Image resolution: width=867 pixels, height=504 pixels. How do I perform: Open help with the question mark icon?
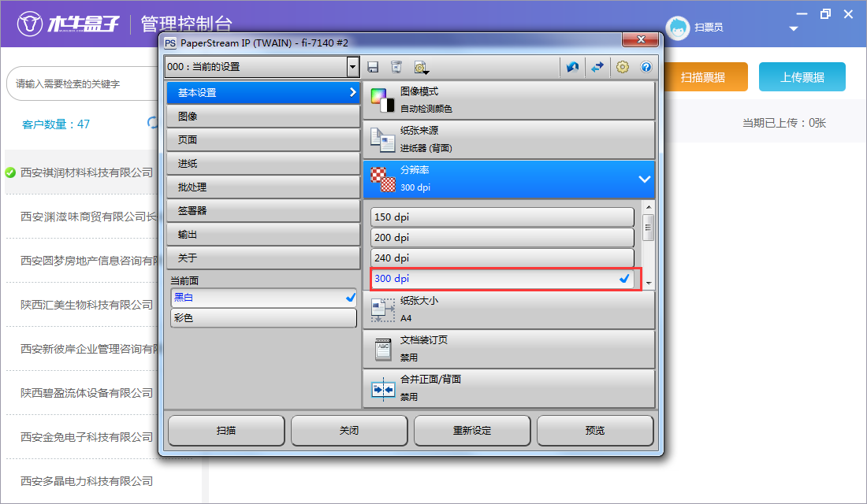[x=646, y=67]
